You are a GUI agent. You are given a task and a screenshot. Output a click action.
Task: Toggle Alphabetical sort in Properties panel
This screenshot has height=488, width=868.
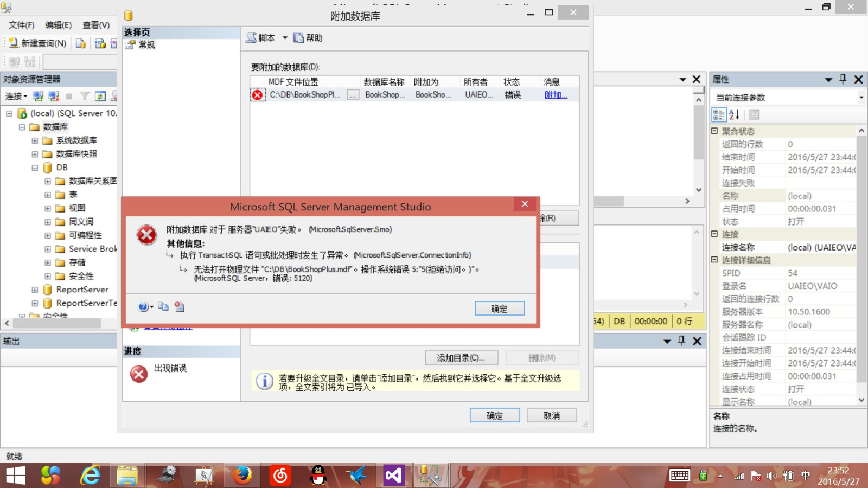click(735, 114)
